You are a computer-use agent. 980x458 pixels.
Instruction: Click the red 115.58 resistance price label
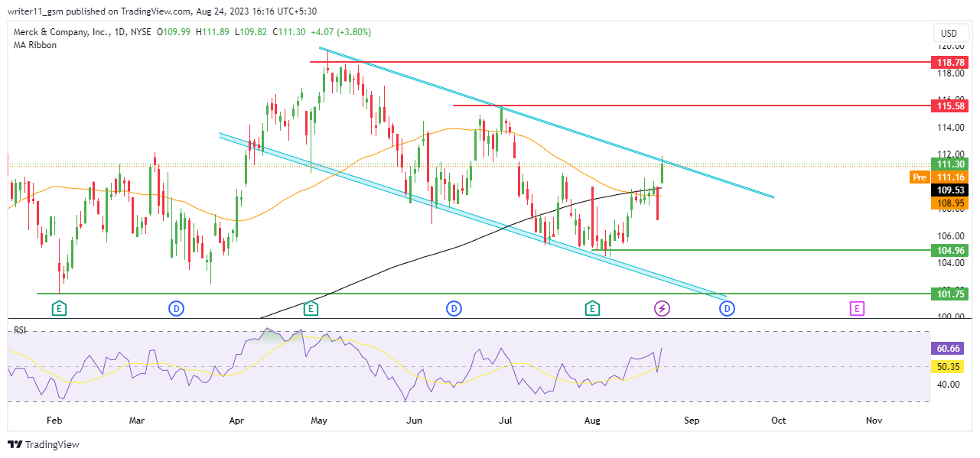coord(949,105)
